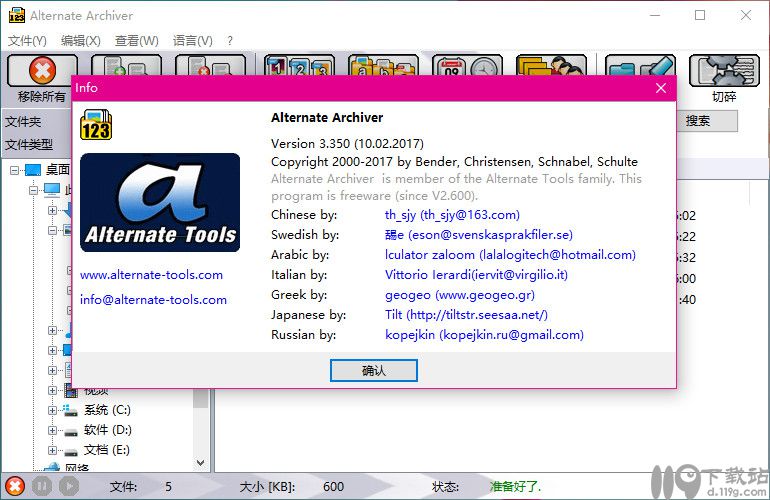The image size is (770, 500).
Task: Open the 文件(Y) menu
Action: (28, 40)
